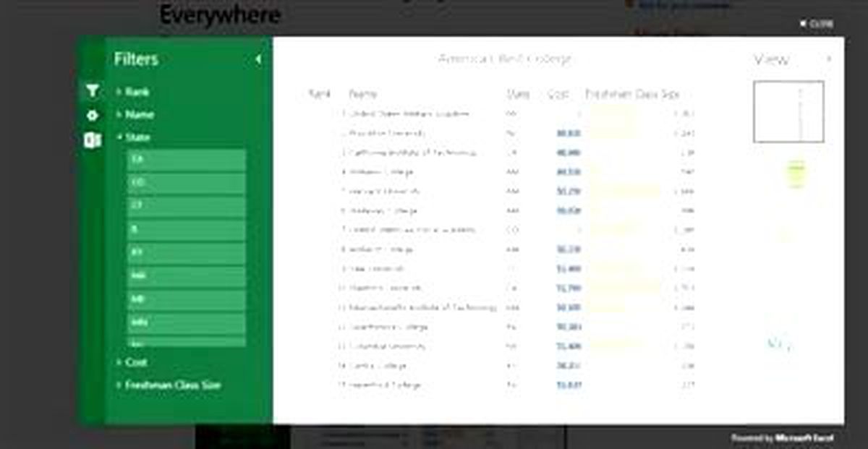Open the Filters funnel icon in the sidebar

(x=92, y=91)
